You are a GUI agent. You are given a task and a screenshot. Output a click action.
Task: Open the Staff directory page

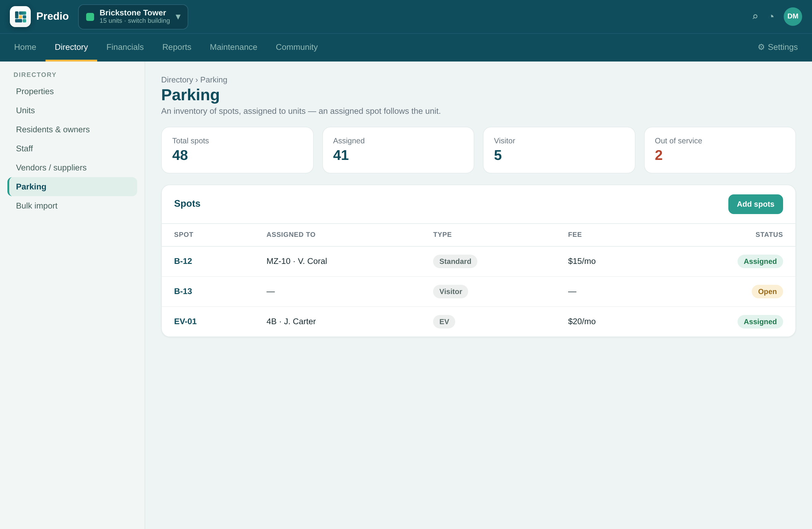[72, 149]
